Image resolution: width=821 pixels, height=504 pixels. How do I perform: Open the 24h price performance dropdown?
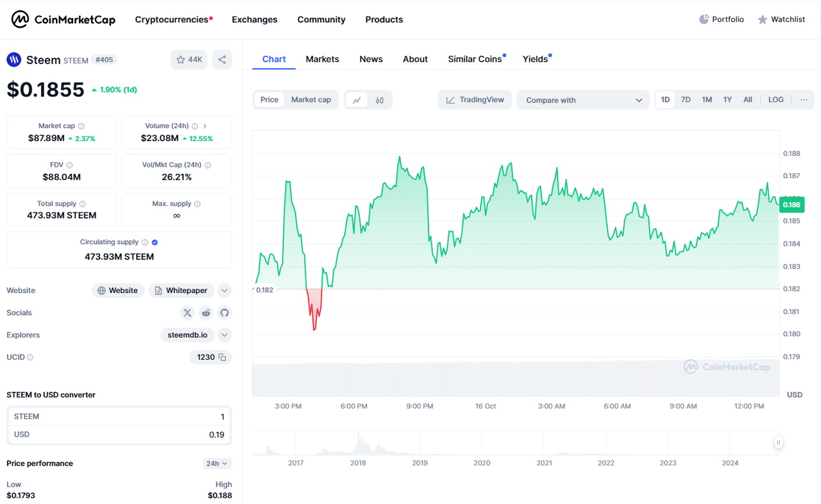coord(217,464)
